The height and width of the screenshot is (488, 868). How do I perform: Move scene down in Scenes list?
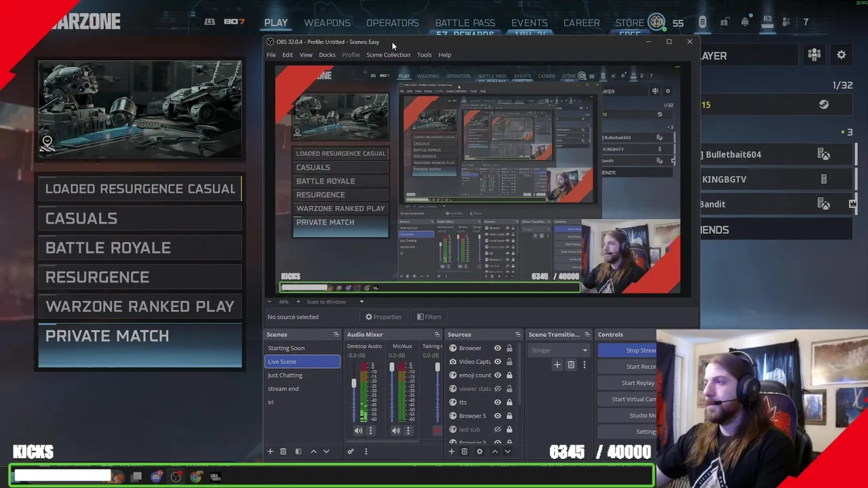(x=326, y=451)
